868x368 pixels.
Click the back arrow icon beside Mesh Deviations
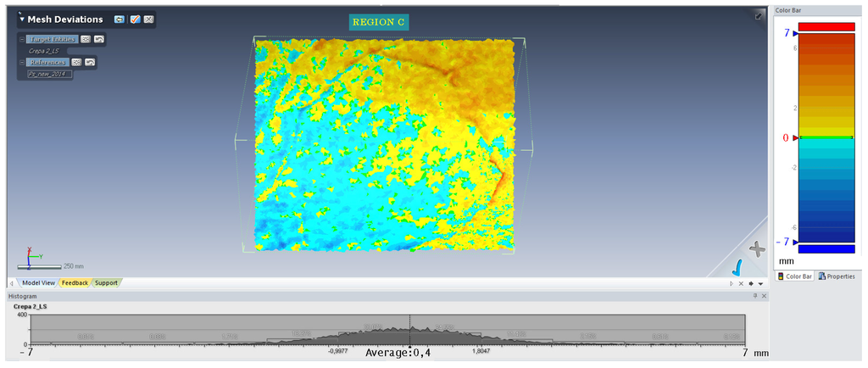[x=120, y=19]
